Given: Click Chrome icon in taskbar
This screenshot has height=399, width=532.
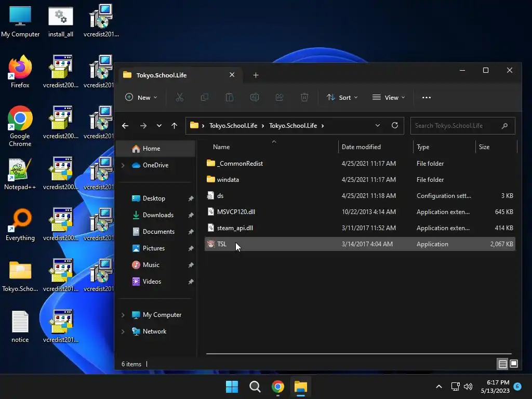Looking at the screenshot, I should (278, 387).
